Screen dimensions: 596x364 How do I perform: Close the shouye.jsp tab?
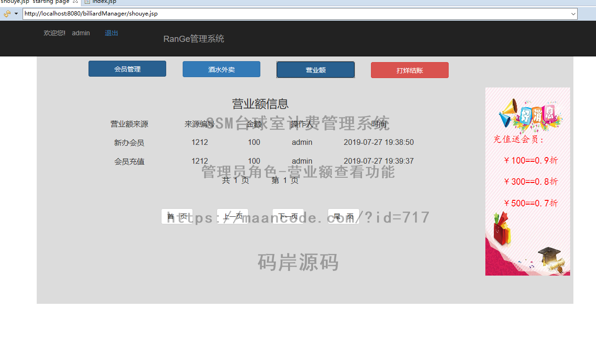tap(75, 2)
